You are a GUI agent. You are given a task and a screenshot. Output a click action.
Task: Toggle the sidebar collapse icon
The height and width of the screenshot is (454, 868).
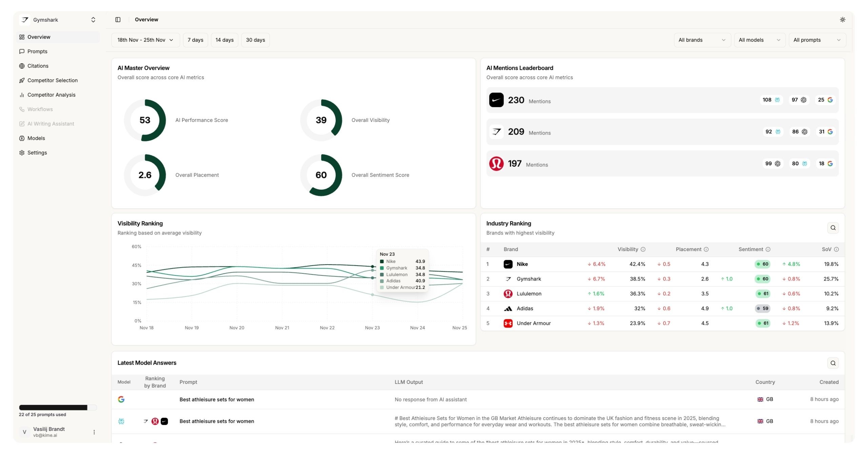coord(118,20)
